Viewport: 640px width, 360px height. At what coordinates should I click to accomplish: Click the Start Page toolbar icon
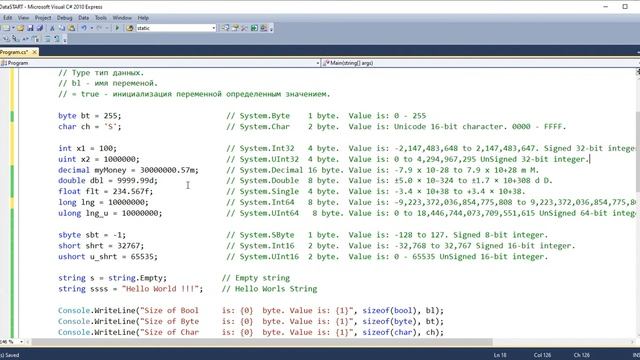(254, 28)
